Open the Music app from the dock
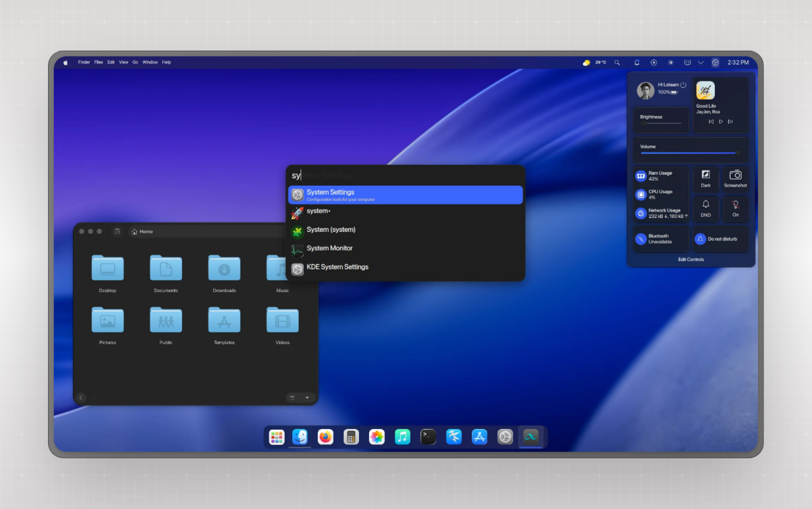This screenshot has height=509, width=812. 402,437
